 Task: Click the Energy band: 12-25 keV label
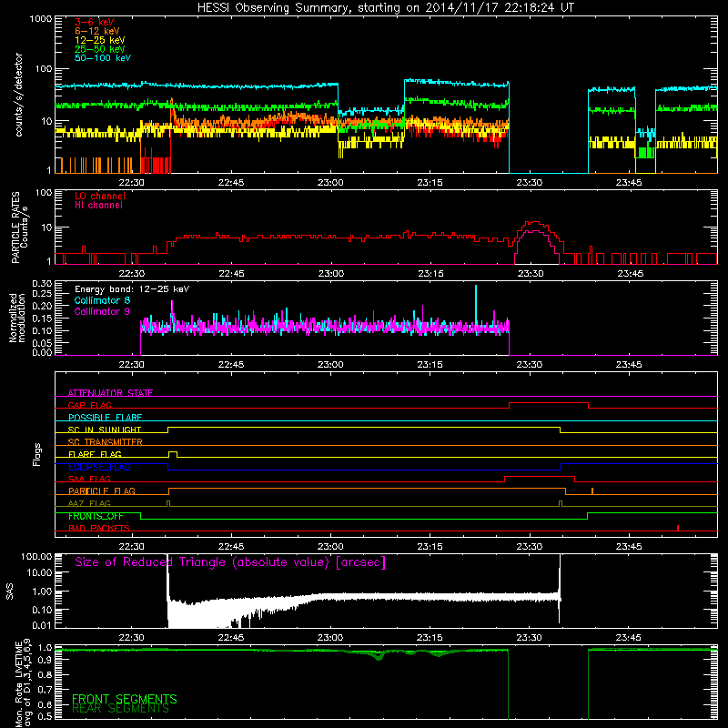click(132, 289)
